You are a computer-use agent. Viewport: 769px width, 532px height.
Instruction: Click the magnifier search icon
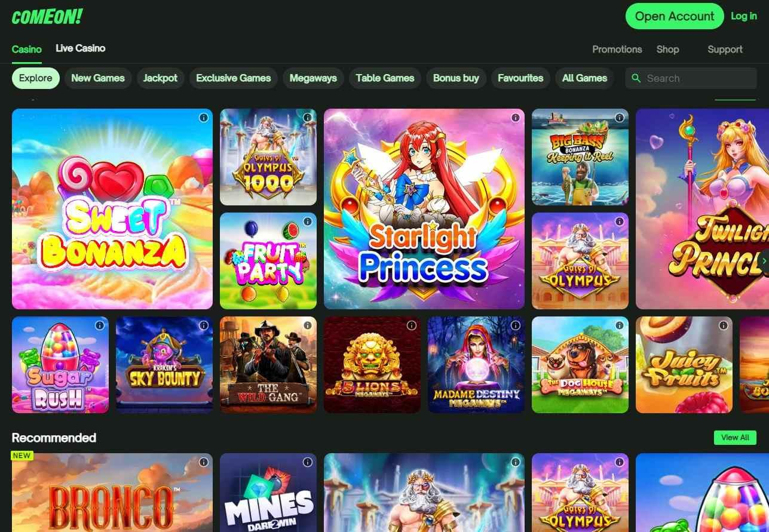point(636,78)
